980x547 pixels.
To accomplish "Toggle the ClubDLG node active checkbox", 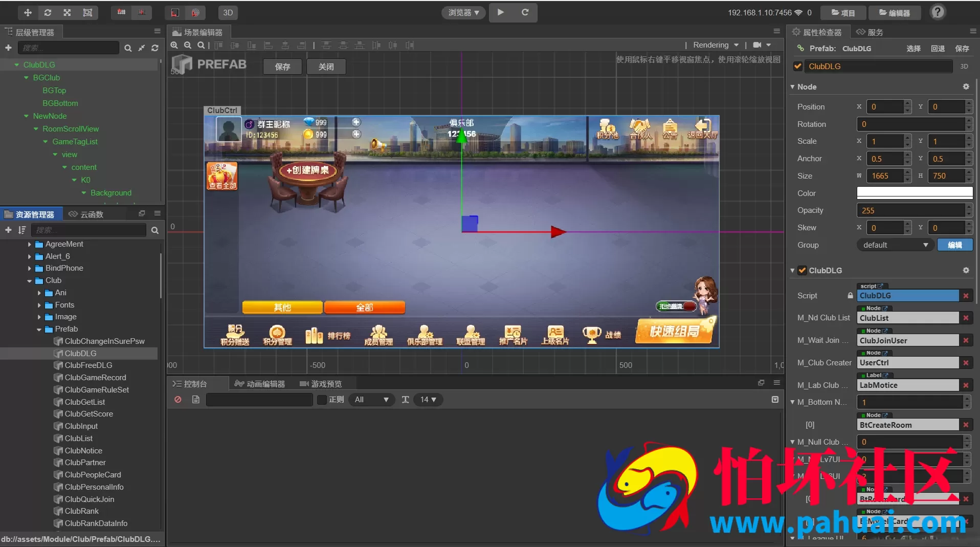I will (x=798, y=66).
